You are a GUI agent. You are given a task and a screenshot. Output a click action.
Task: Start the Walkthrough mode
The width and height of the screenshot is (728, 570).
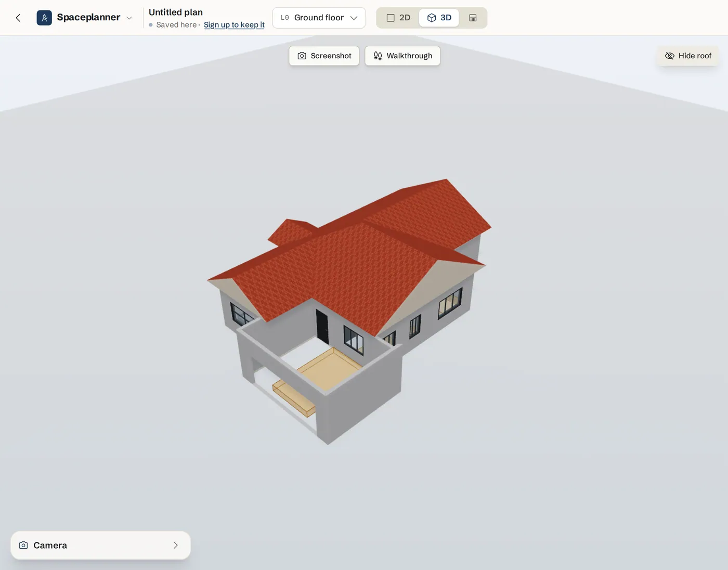point(402,56)
